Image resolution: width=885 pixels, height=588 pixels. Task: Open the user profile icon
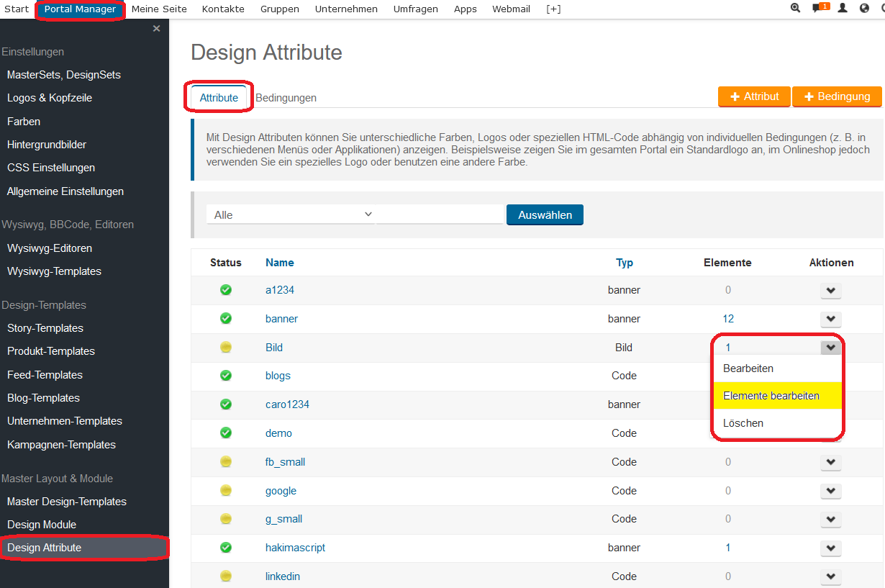(x=843, y=9)
